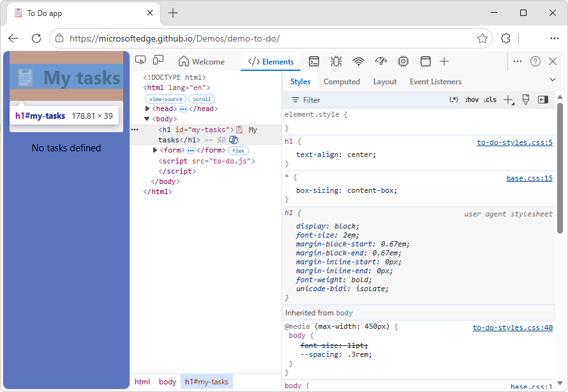Image resolution: width=568 pixels, height=392 pixels.
Task: Select body in the breadcrumb
Action: click(167, 382)
